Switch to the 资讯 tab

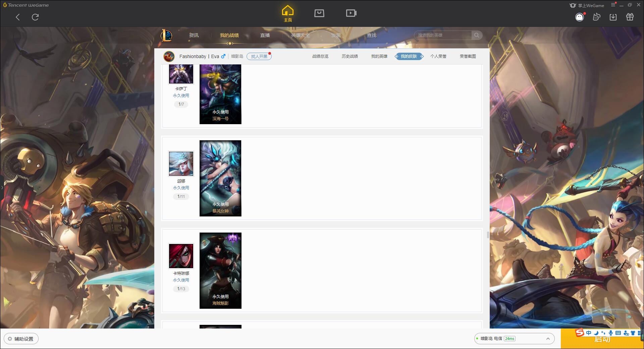point(194,35)
